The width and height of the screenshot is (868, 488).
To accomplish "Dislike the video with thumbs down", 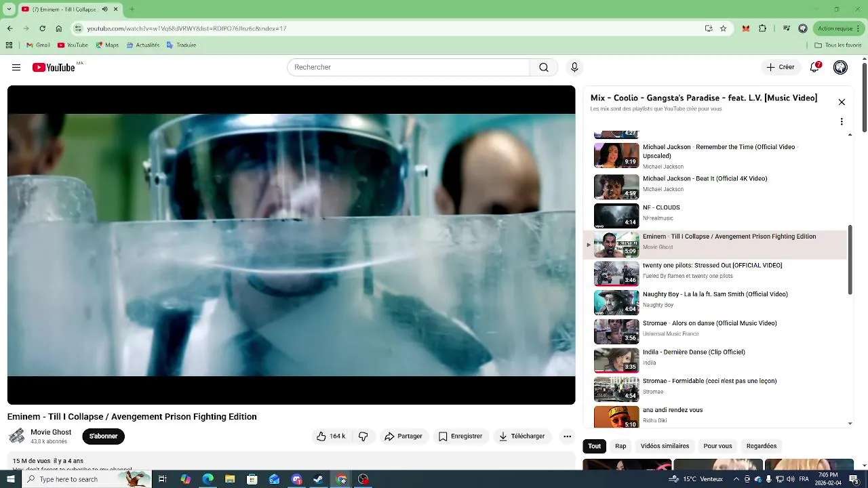I will (363, 436).
